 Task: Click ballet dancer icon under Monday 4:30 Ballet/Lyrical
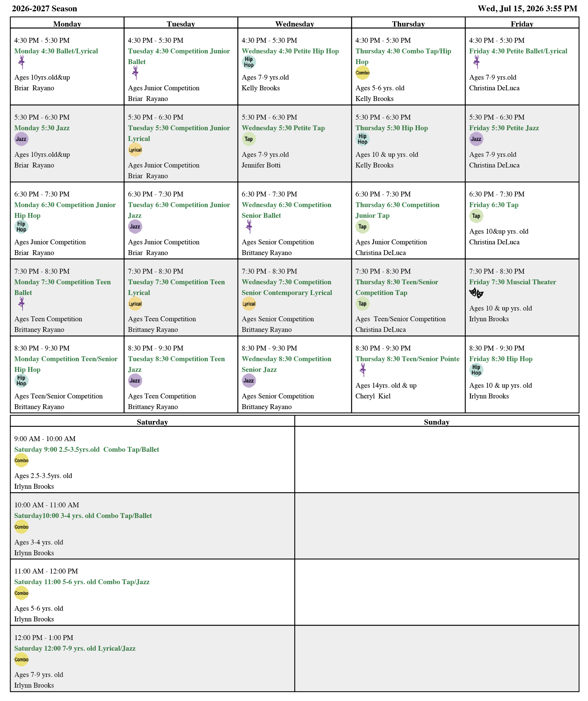pos(22,62)
